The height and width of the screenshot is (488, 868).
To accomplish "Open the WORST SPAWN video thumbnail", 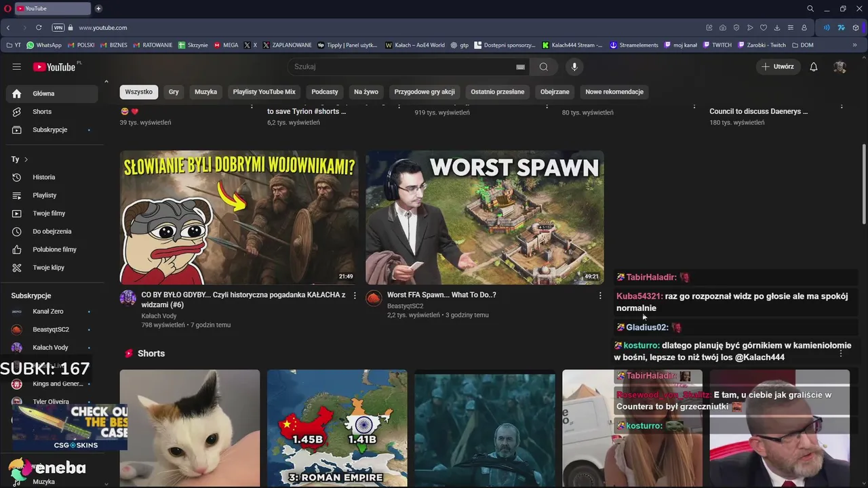I will click(484, 217).
